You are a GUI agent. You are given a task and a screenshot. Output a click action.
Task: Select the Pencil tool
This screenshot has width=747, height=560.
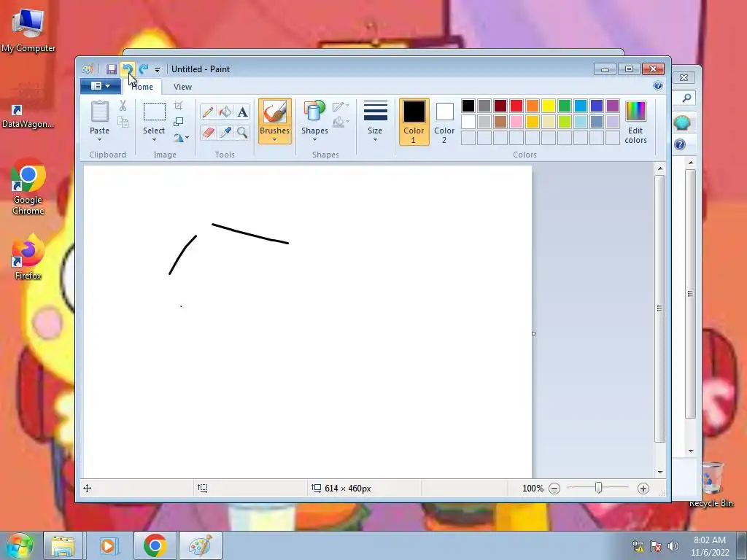pos(208,112)
